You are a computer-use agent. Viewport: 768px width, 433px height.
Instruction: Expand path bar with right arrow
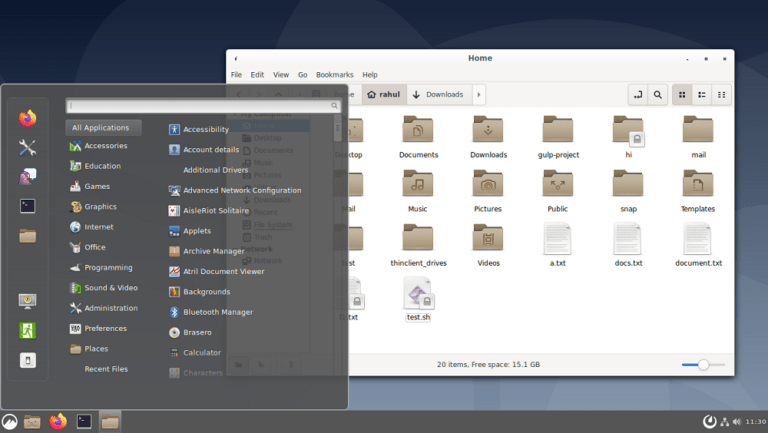(x=479, y=95)
